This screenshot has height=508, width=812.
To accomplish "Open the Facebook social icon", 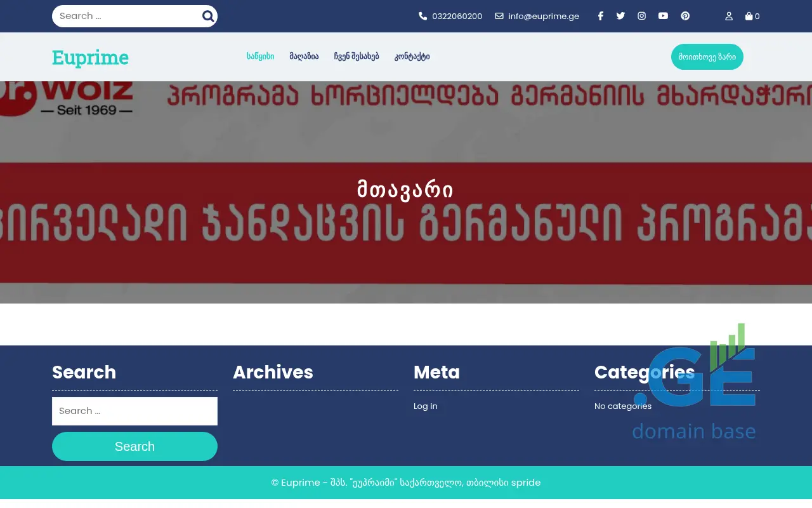I will point(601,17).
